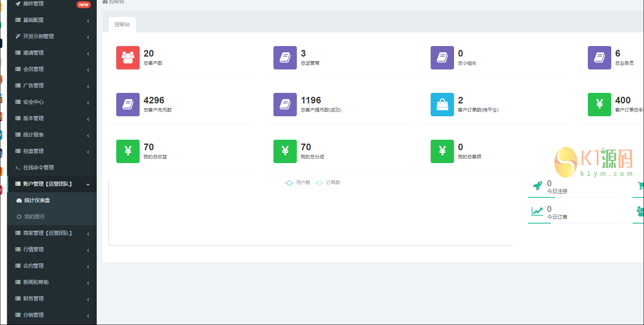Image resolution: width=644 pixels, height=325 pixels.
Task: Click the red users icon for 总客户数
Action: click(128, 58)
